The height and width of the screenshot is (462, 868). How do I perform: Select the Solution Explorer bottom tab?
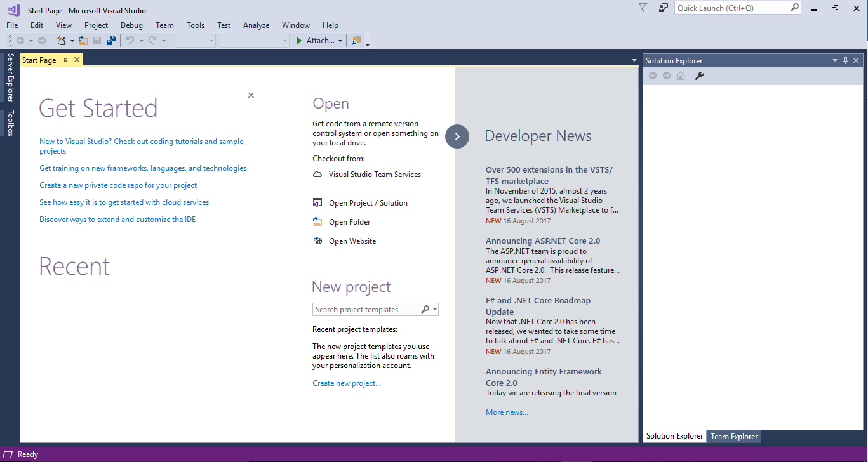pos(674,436)
